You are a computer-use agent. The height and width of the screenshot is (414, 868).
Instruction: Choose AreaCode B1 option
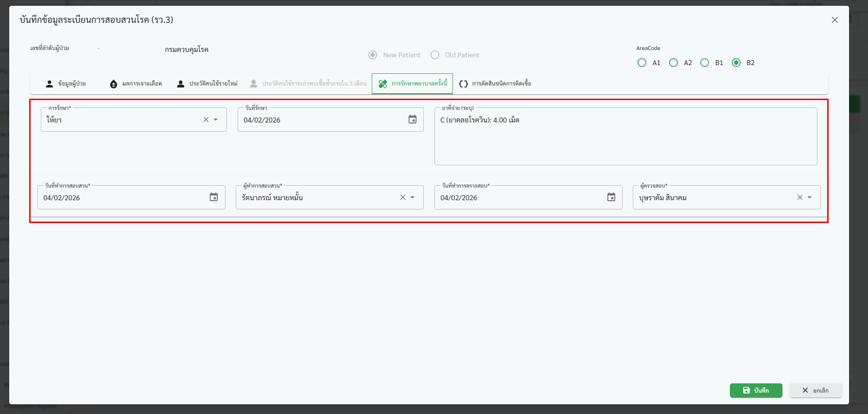point(705,63)
